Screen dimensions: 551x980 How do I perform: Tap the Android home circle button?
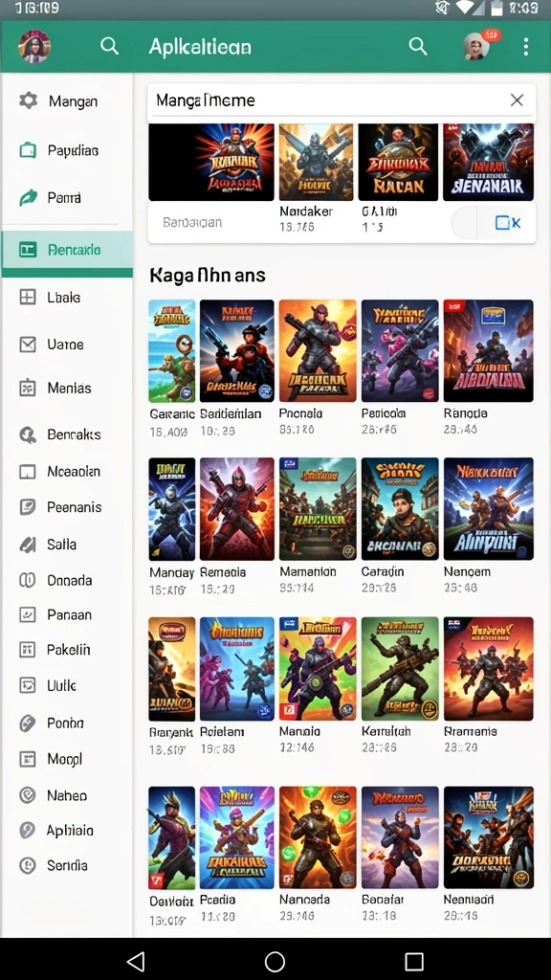click(275, 961)
